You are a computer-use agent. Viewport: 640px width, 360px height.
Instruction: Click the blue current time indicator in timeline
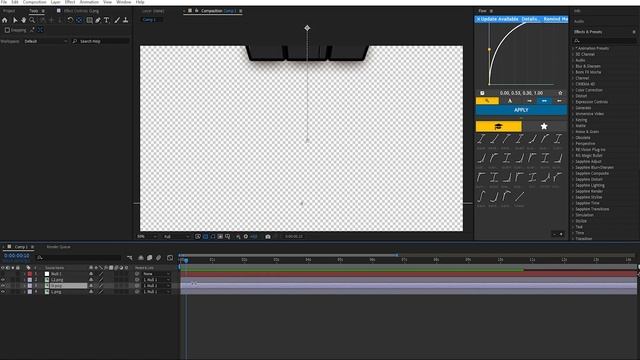coord(186,260)
